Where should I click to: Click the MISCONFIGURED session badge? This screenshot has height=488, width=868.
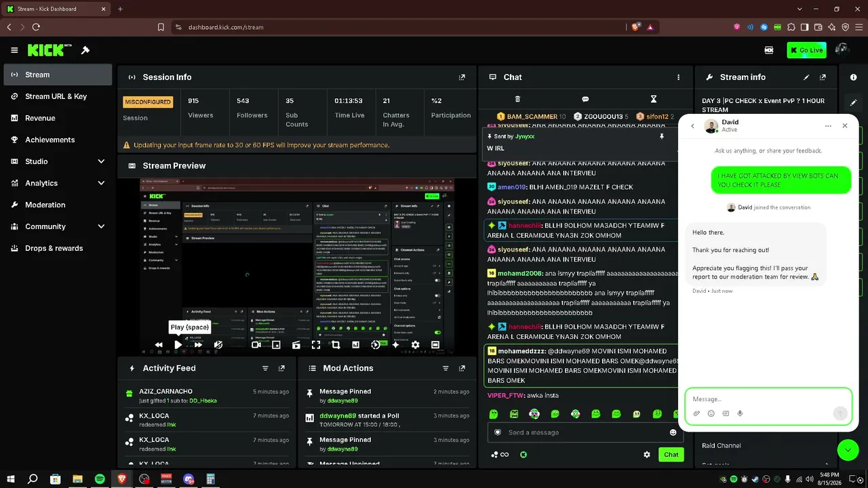pos(148,102)
